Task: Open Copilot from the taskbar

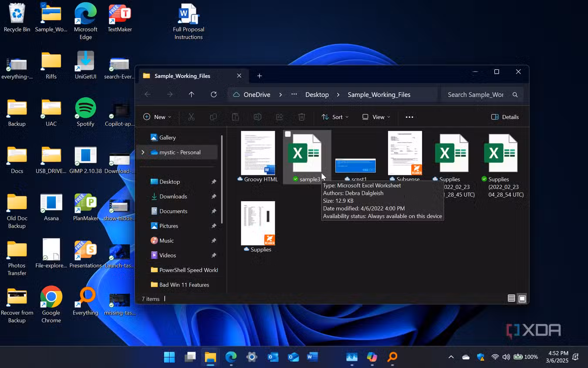Action: click(x=371, y=357)
